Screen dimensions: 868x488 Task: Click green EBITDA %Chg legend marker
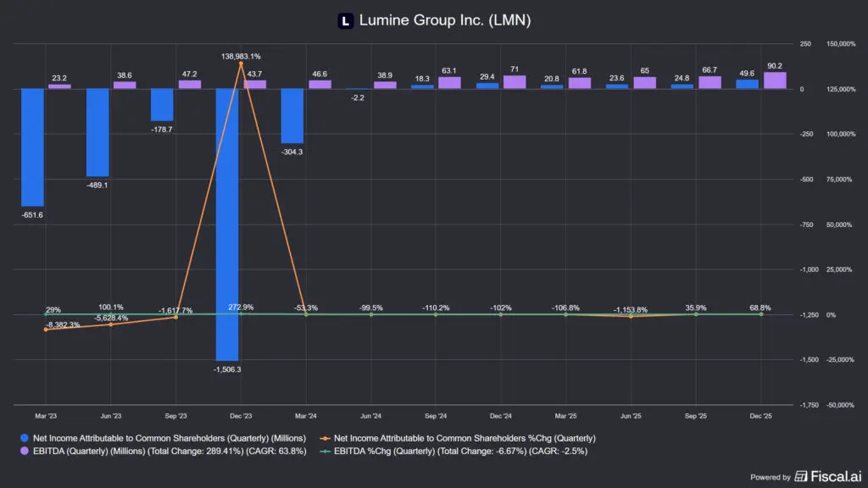325,452
